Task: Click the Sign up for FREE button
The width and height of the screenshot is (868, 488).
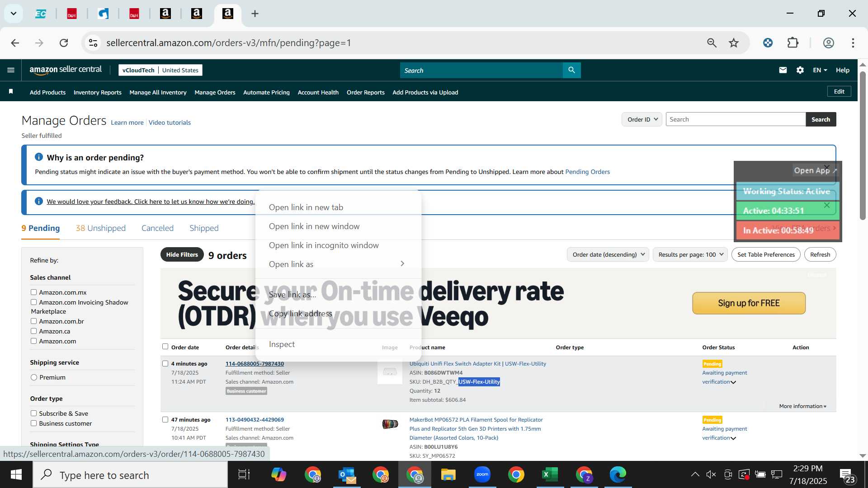Action: click(749, 303)
